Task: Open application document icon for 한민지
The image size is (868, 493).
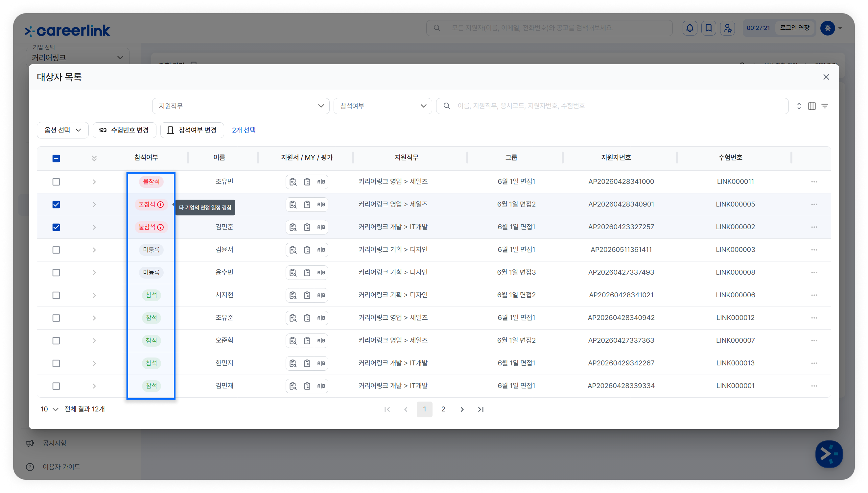Action: 293,363
